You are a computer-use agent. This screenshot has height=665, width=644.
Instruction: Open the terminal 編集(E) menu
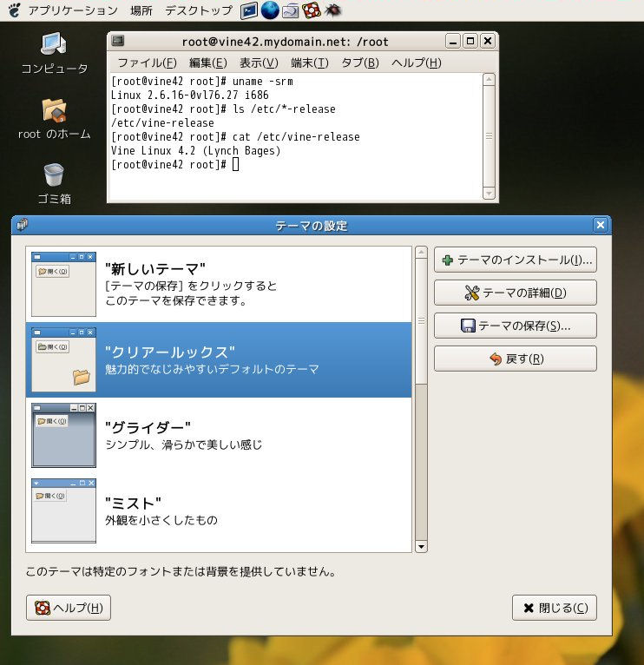coord(207,63)
